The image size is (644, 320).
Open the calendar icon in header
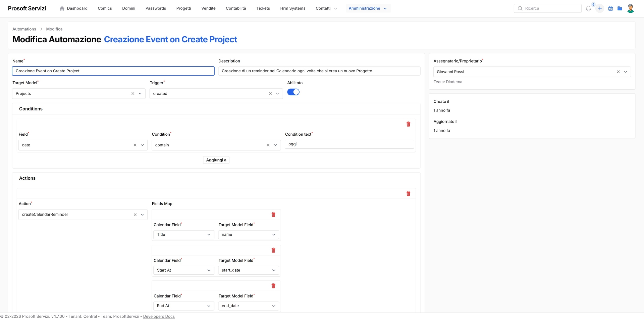tap(610, 8)
